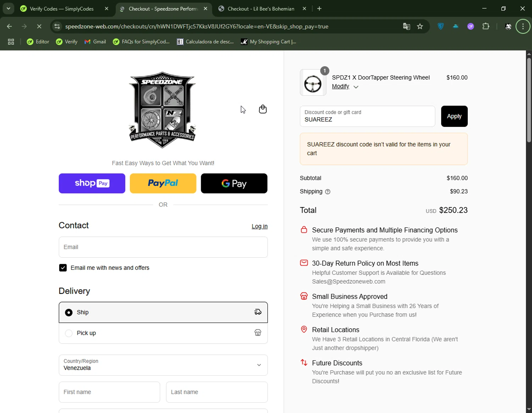The height and width of the screenshot is (413, 532).
Task: Click the browser address bar URL
Action: (x=197, y=26)
